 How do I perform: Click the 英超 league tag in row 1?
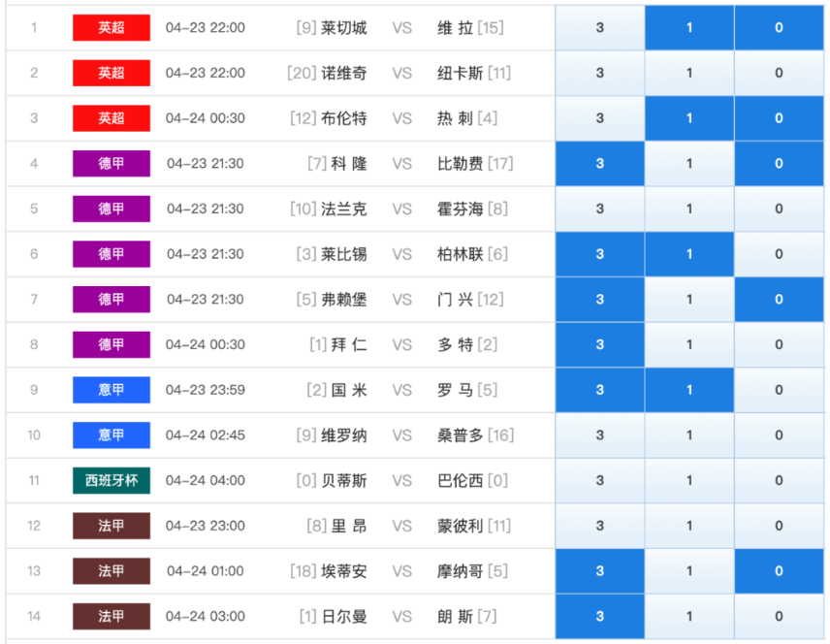(112, 27)
